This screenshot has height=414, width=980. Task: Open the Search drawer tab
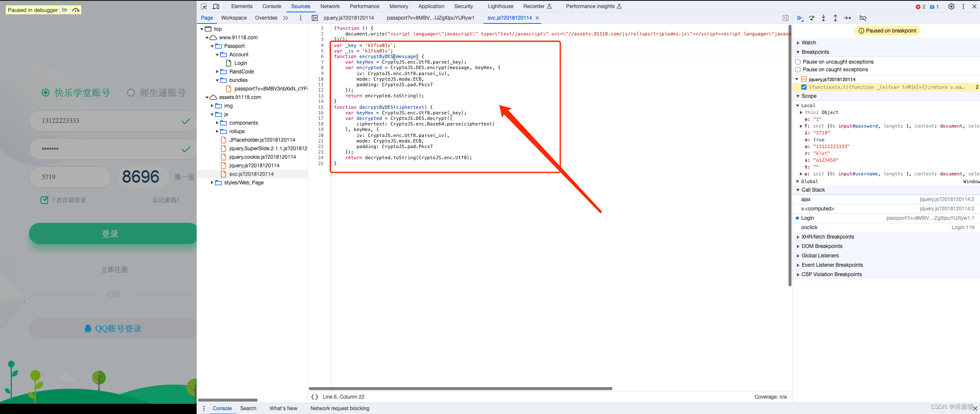(x=248, y=408)
